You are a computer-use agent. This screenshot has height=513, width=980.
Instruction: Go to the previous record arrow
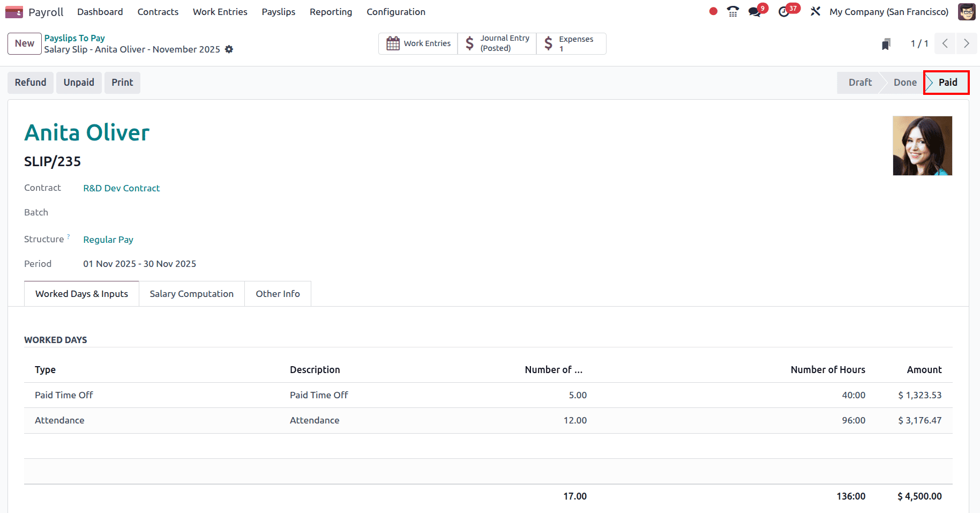(945, 43)
